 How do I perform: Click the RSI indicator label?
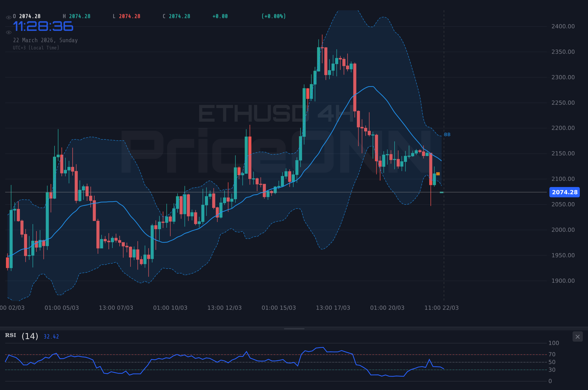[x=10, y=335]
